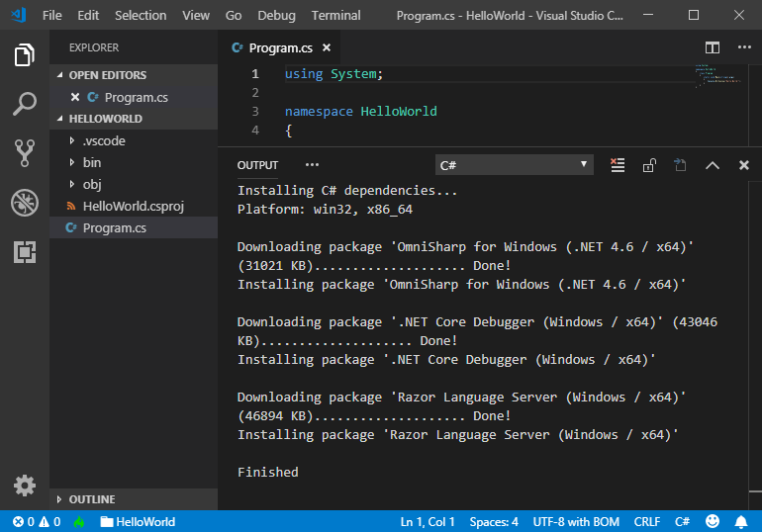The height and width of the screenshot is (532, 762).
Task: Open the Extensions view icon
Action: tap(25, 252)
